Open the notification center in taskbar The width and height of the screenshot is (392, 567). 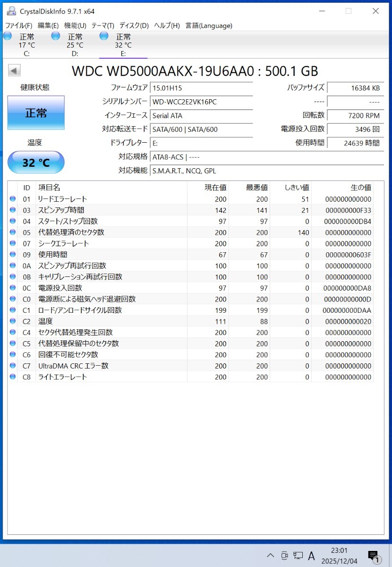[x=373, y=557]
